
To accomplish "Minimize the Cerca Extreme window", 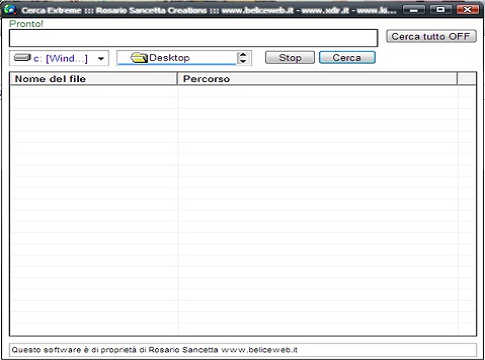I will 414,10.
